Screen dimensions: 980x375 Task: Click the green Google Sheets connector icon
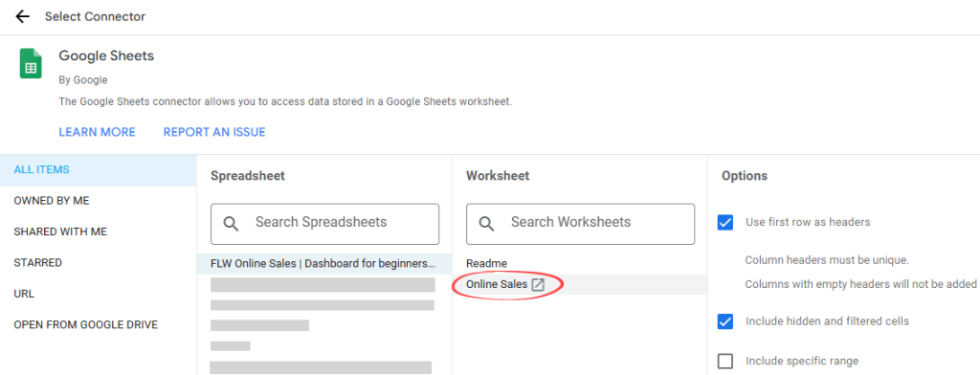31,63
